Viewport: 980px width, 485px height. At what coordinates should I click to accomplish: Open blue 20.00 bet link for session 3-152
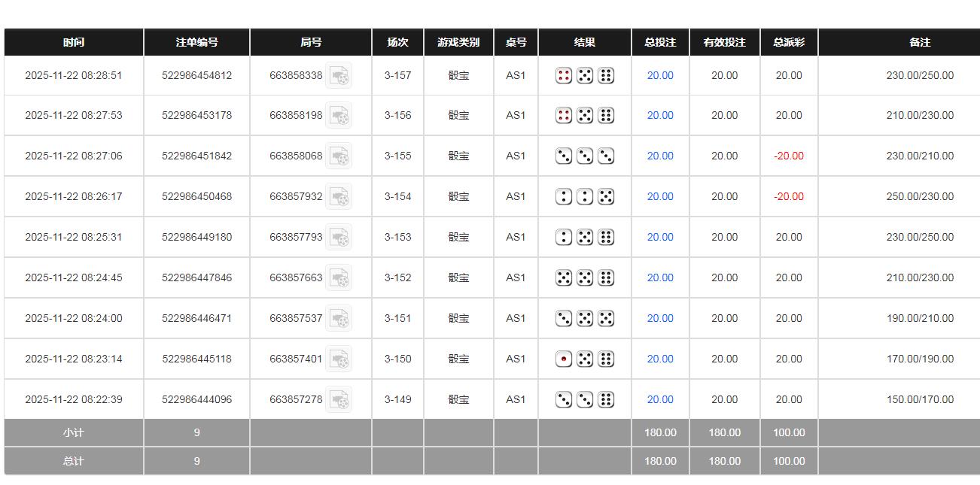tap(660, 278)
